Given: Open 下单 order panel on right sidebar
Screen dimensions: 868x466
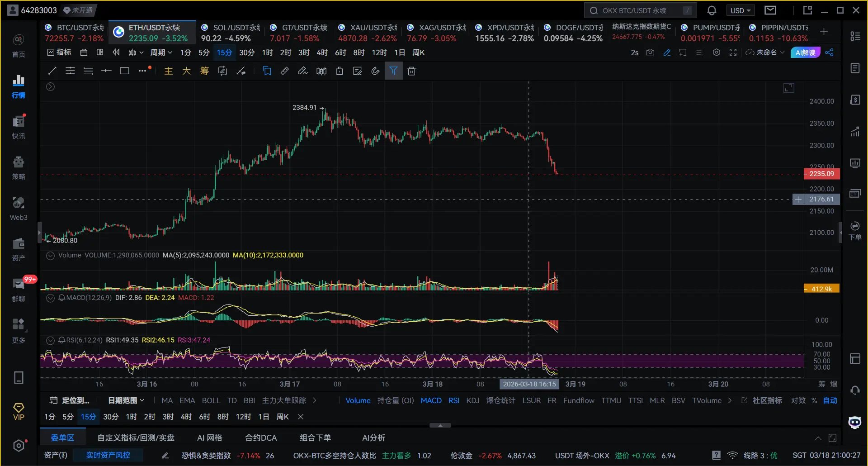Looking at the screenshot, I should tap(855, 231).
